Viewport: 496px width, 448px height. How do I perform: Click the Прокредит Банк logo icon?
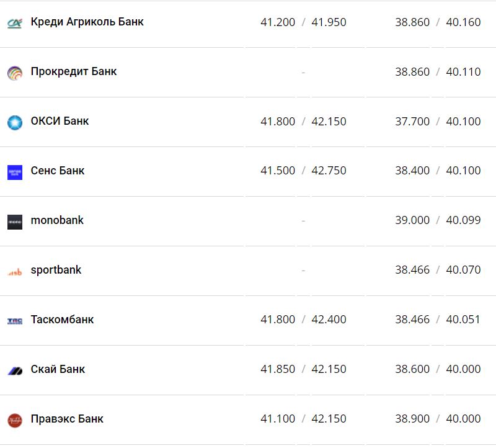[x=15, y=73]
